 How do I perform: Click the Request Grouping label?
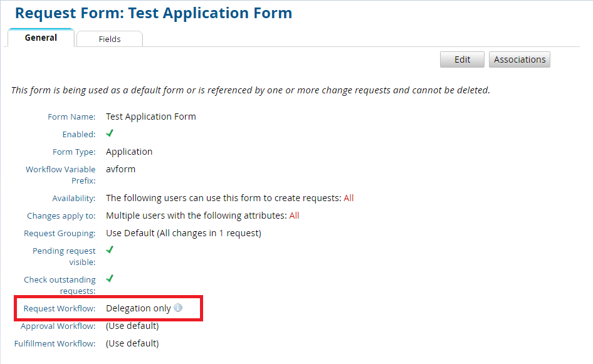[x=60, y=233]
